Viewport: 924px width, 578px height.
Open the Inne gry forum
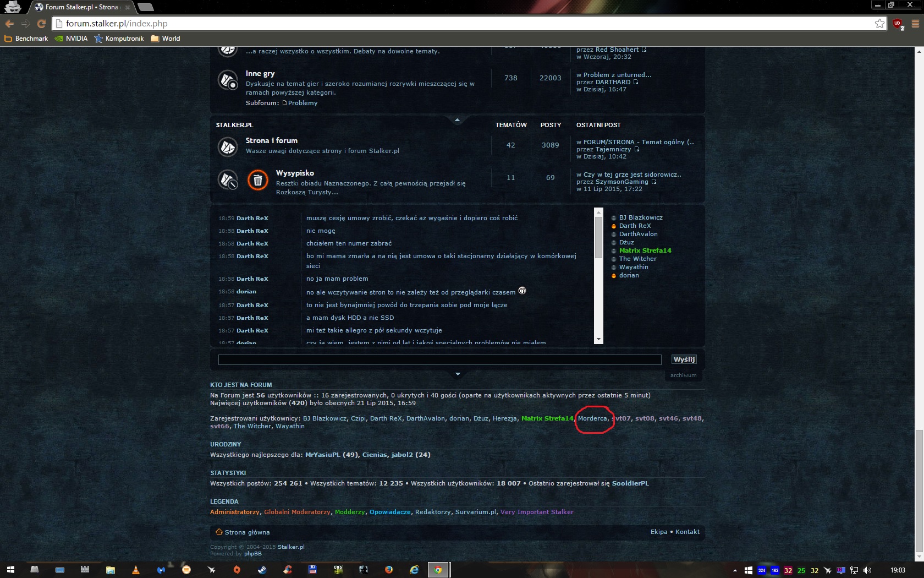click(260, 74)
